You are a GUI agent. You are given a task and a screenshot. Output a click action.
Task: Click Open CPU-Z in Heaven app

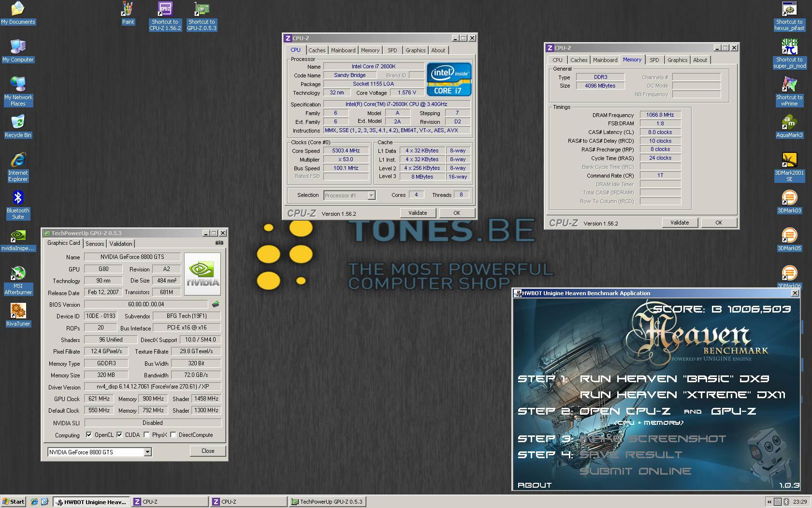624,411
